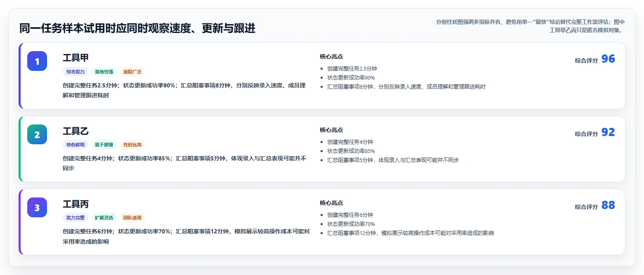Image resolution: width=644 pixels, height=275 pixels.
Task: Click the 特色鲜明 tag on 工具乙
Action: pyautogui.click(x=75, y=145)
